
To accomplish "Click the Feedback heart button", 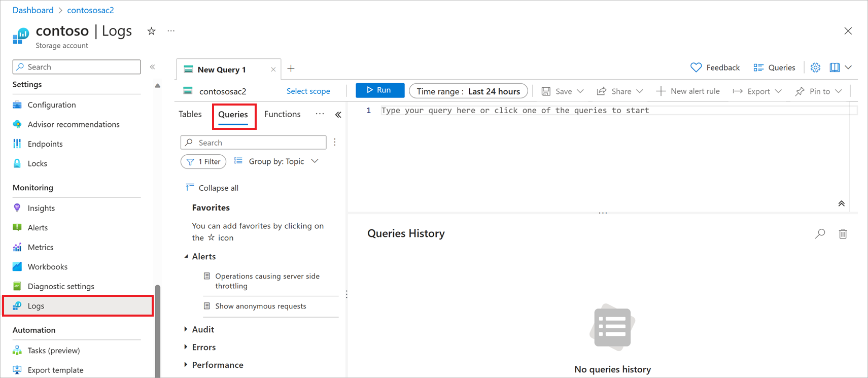I will click(x=715, y=67).
